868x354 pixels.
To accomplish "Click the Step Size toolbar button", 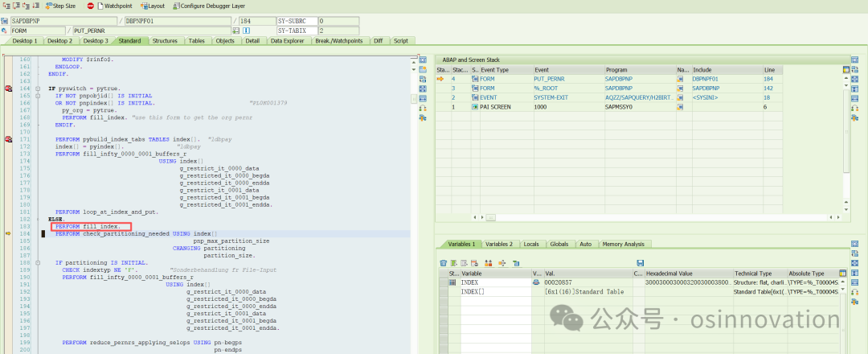I will coord(60,6).
